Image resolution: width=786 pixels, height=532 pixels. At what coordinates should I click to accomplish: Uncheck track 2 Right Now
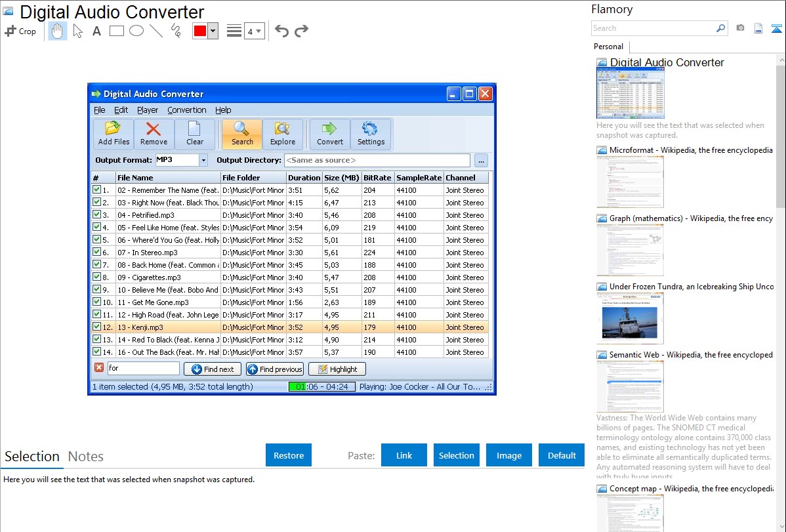[x=96, y=202]
